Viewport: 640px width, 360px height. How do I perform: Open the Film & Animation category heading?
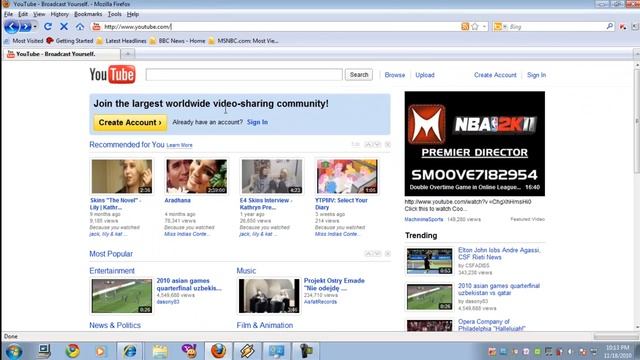[x=264, y=325]
